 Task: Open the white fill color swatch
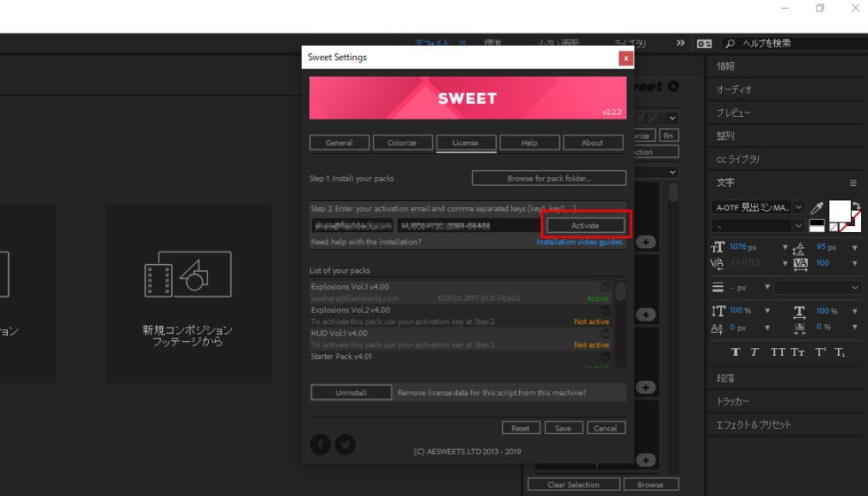pos(839,211)
